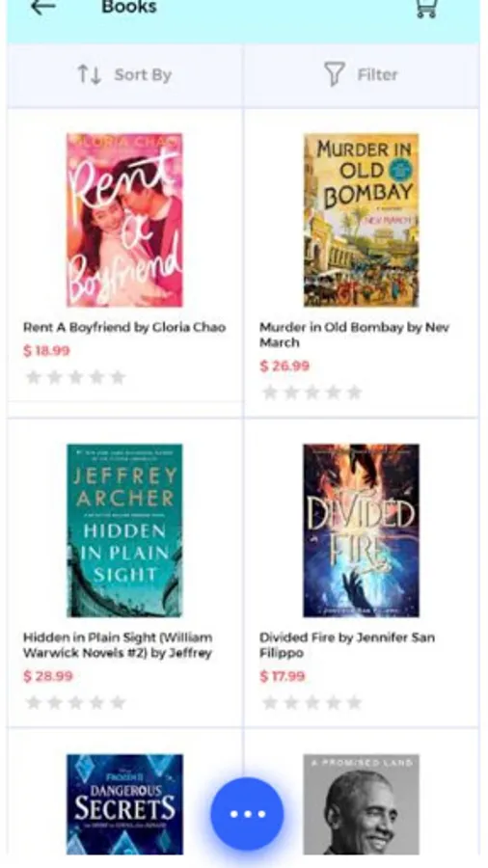The width and height of the screenshot is (488, 868).
Task: Click the $28.99 price of Hidden in Plain Sight
Action: tap(48, 676)
